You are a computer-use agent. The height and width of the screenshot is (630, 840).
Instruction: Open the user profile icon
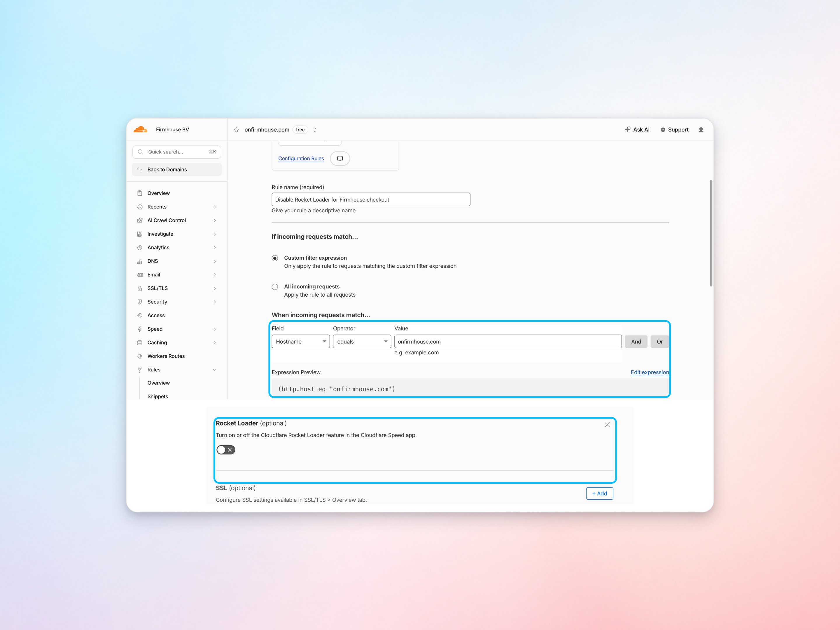pos(701,130)
